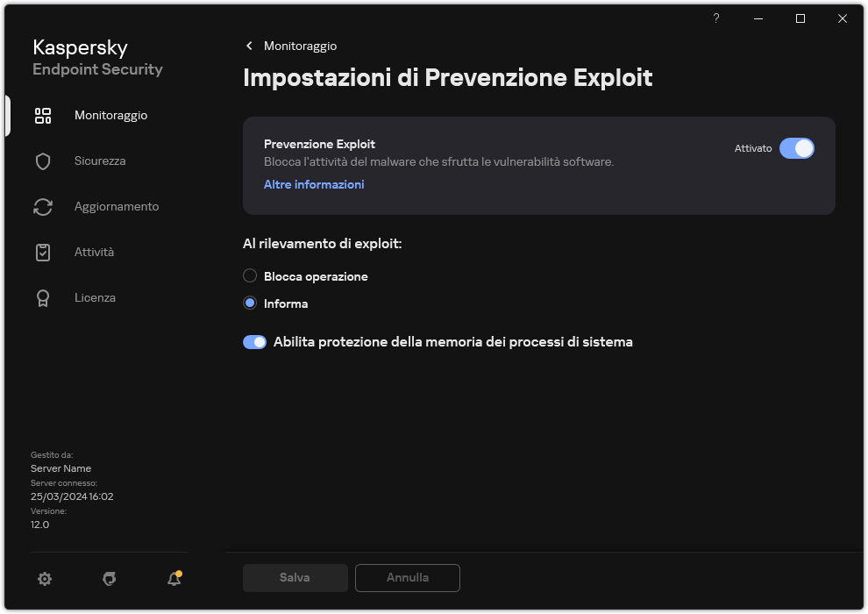Open the Attività tasks icon
Viewport: 868px width, 614px height.
click(42, 252)
